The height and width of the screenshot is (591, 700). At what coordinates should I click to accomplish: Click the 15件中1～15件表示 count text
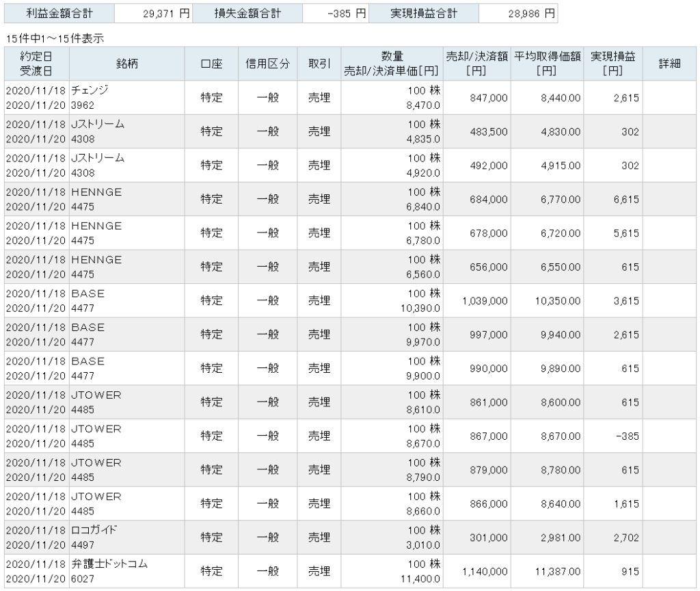(x=55, y=38)
